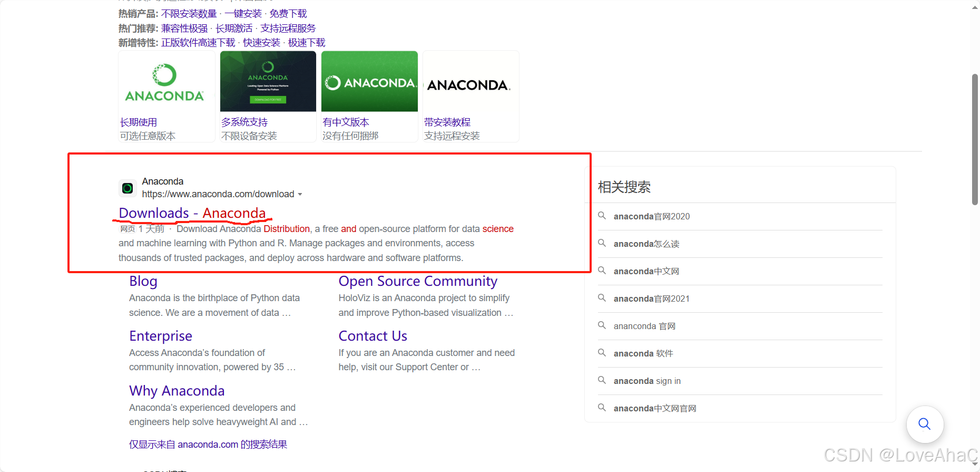Click search icon beside anaconda sign in
This screenshot has height=472, width=980.
tap(602, 380)
